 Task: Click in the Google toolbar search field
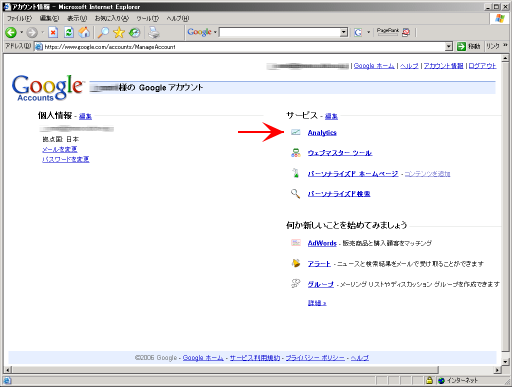click(x=279, y=32)
